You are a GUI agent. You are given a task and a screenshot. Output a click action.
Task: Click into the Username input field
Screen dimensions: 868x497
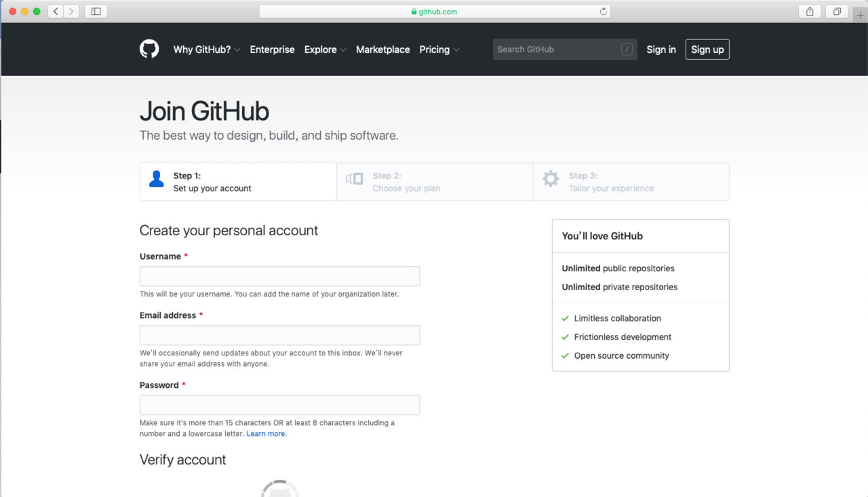(279, 276)
